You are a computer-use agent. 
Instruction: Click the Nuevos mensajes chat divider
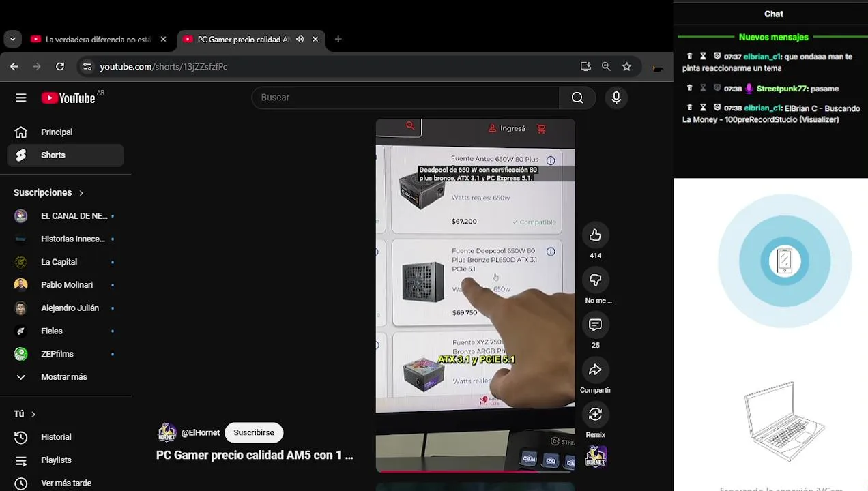(x=773, y=37)
